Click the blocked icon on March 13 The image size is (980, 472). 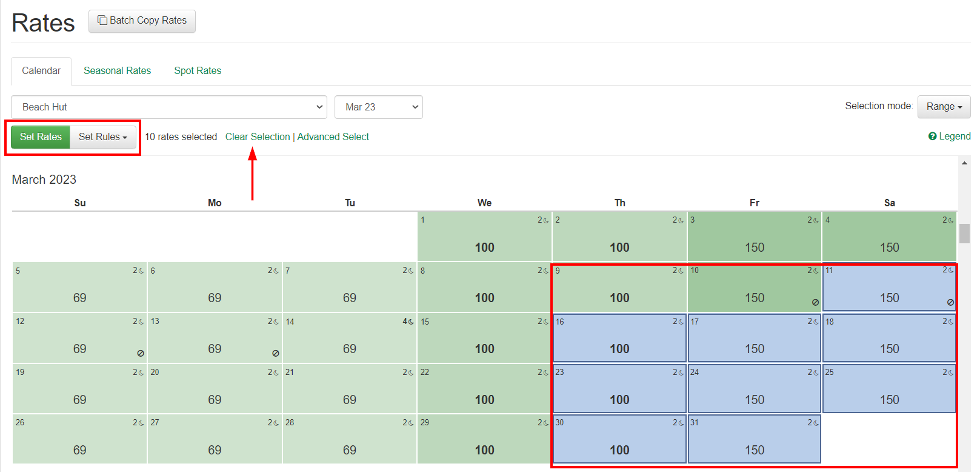pyautogui.click(x=276, y=353)
